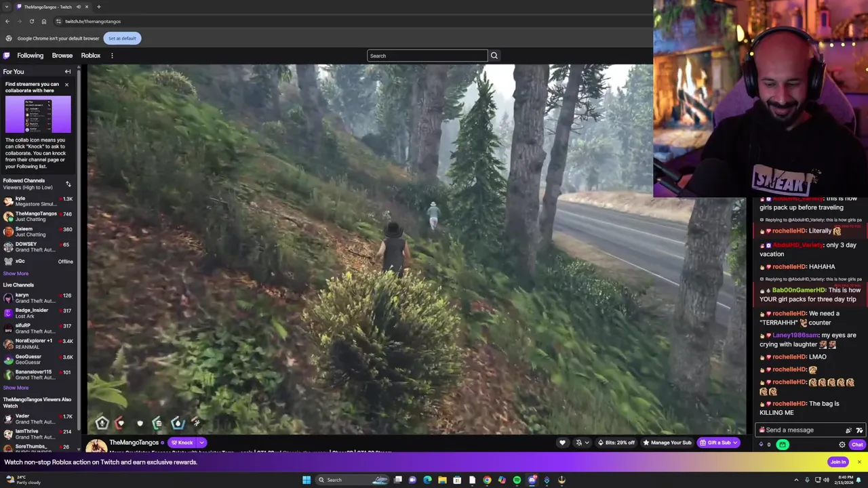Open the weather widget in taskbar
868x488 pixels.
pos(22,480)
